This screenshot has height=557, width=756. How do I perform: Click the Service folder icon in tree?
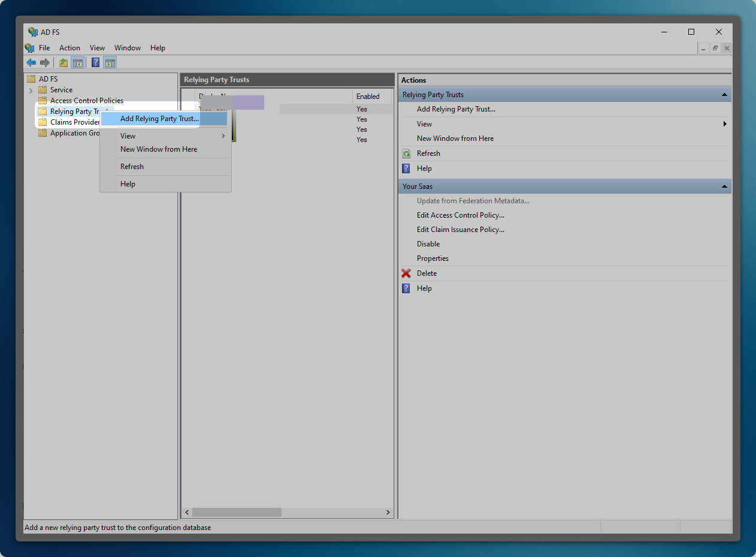(x=43, y=90)
